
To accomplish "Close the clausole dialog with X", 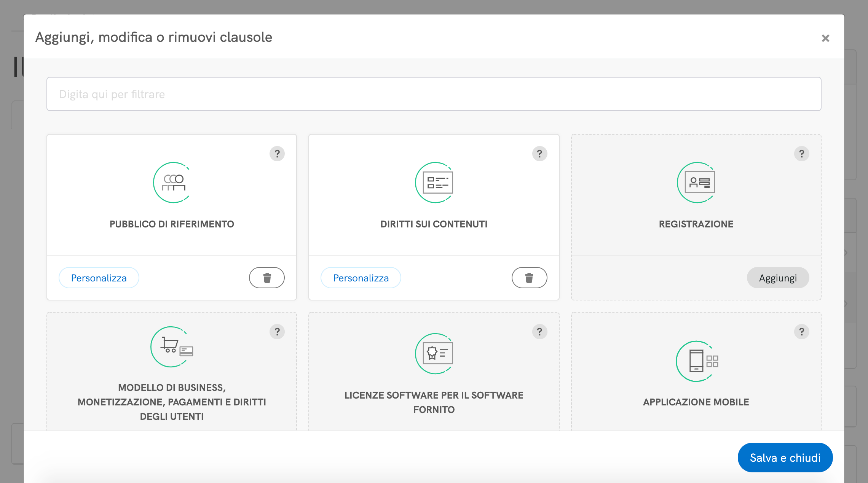I will tap(825, 38).
